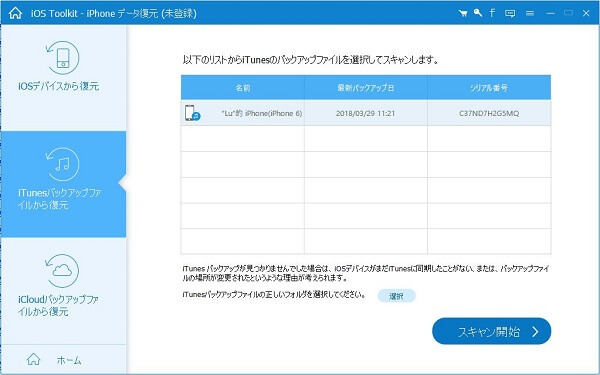
Task: Open the shopping cart purchase icon
Action: pos(463,13)
